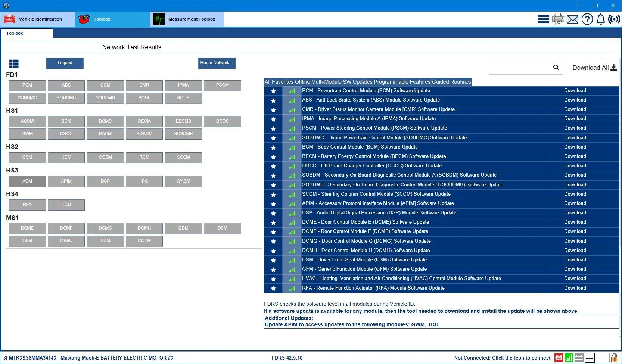Select the ACM module under HS3

pos(27,181)
